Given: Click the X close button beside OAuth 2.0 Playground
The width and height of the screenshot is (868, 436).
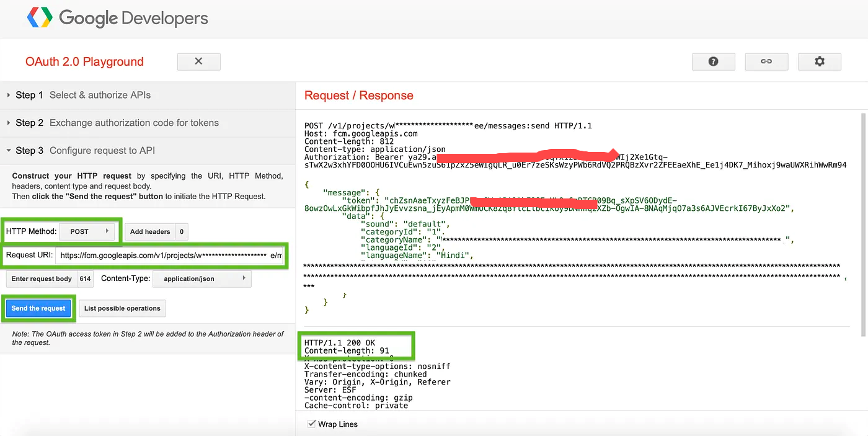Looking at the screenshot, I should (198, 61).
